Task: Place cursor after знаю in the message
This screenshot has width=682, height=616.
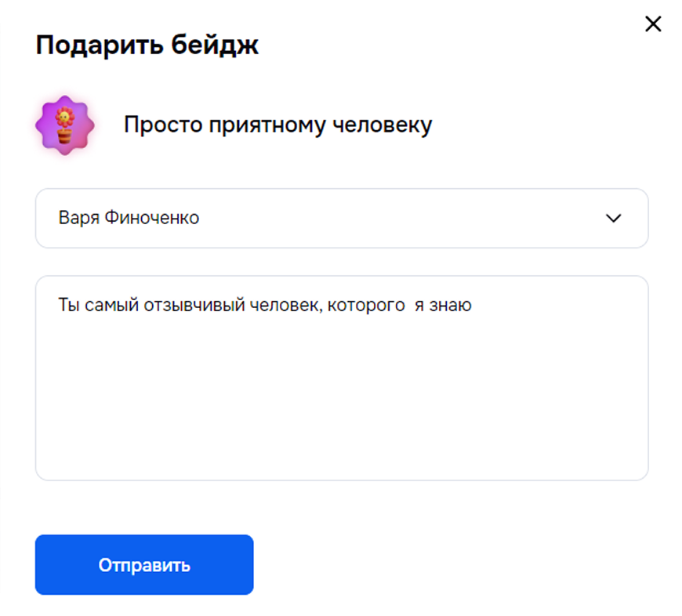Action: point(473,305)
